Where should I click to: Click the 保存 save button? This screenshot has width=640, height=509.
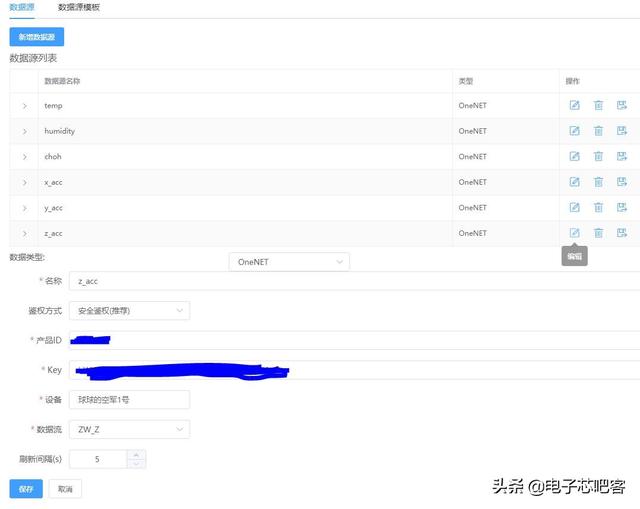pos(26,489)
